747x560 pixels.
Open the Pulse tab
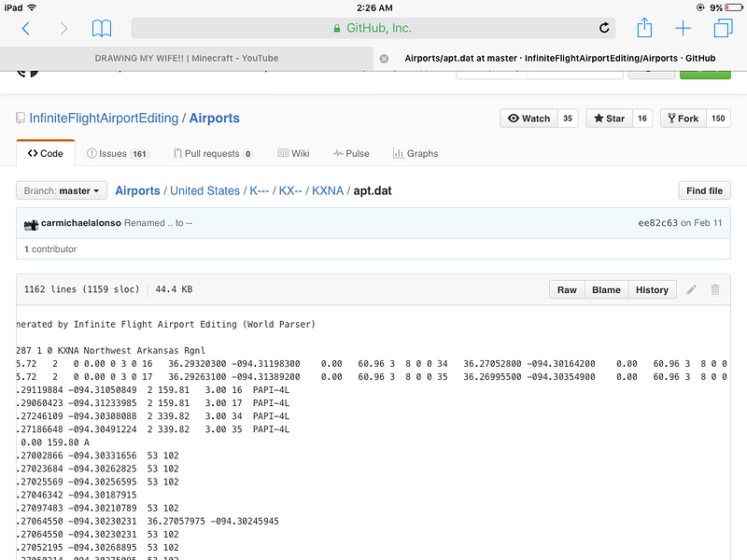pos(351,153)
